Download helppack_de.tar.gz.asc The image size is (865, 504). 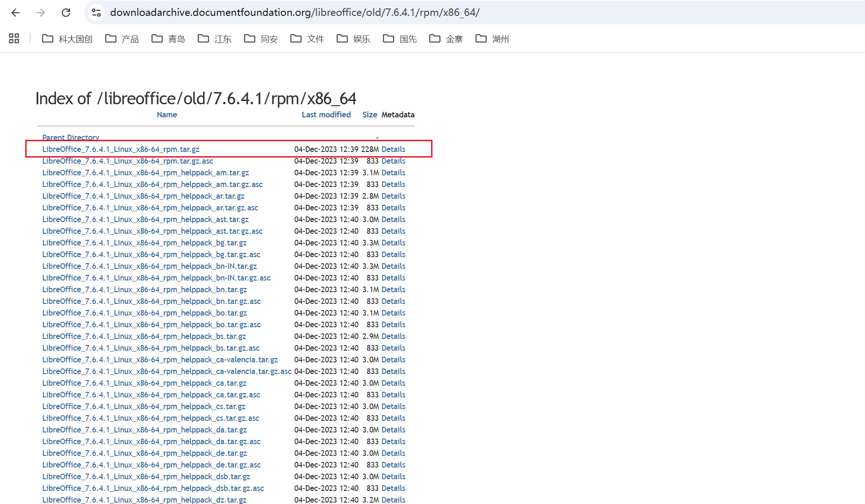point(151,465)
